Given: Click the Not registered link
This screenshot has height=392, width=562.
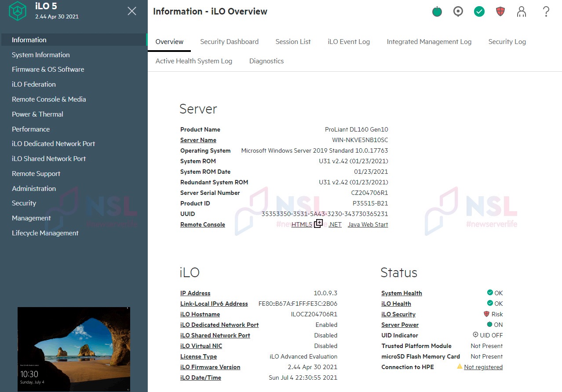Looking at the screenshot, I should click(483, 367).
